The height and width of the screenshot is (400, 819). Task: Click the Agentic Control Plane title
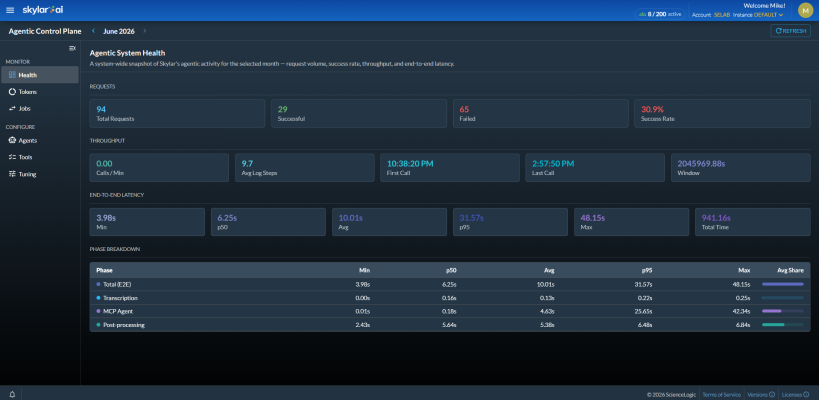[x=45, y=31]
